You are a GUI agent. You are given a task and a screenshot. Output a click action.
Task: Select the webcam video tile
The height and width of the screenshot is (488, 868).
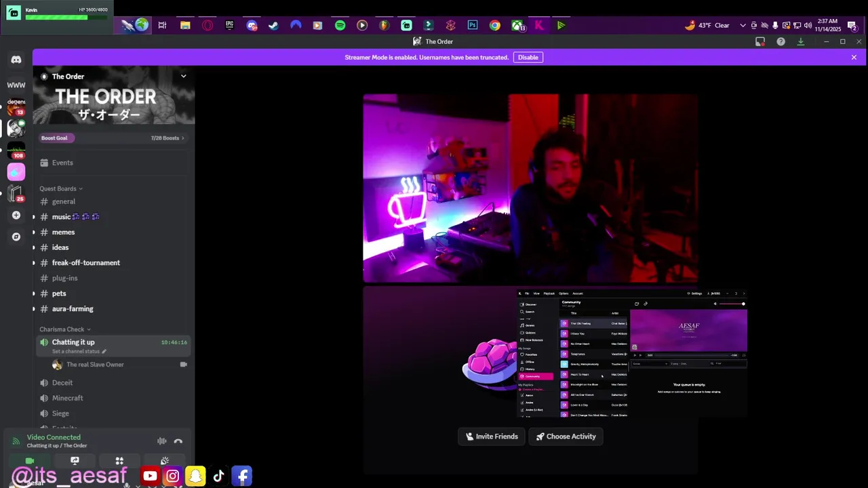pyautogui.click(x=530, y=188)
